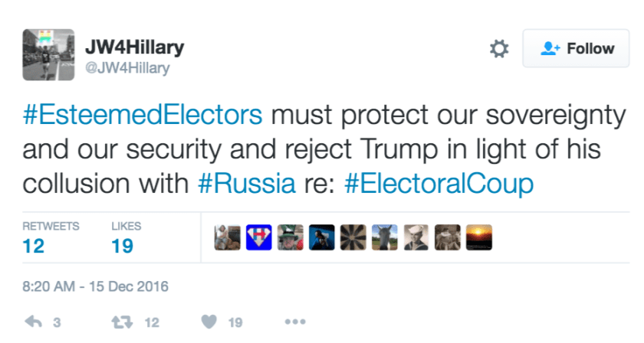The image size is (644, 343).
Task: Click the #Russia hashtag
Action: (246, 184)
